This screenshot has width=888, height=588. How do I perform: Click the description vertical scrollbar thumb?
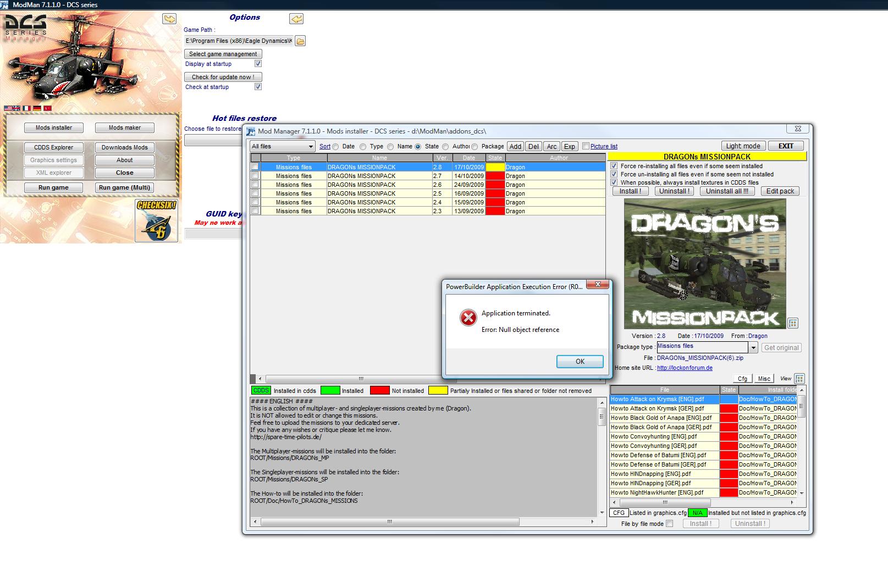(602, 417)
